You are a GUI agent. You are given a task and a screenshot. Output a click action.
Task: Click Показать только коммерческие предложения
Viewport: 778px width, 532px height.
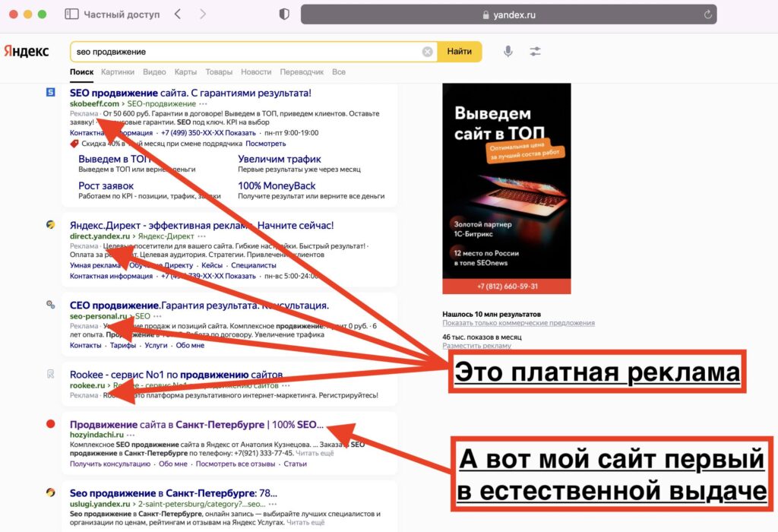pos(518,322)
